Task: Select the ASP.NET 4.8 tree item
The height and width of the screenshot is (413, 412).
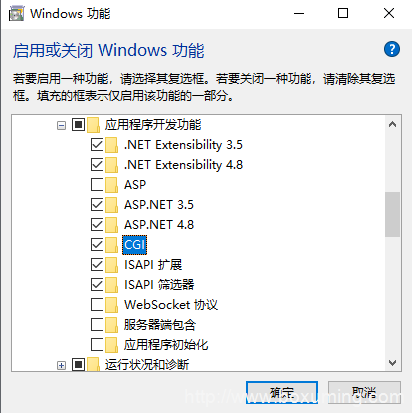Action: pyautogui.click(x=159, y=225)
